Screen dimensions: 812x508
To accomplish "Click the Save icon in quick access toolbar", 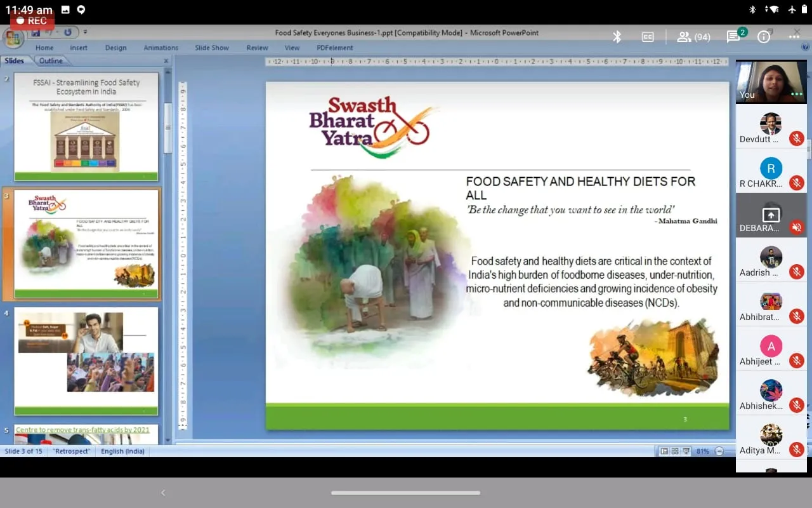I will [x=36, y=32].
